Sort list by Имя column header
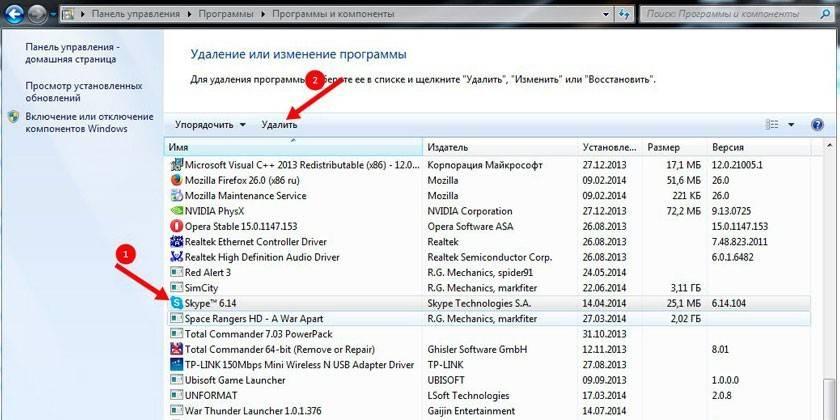Image resolution: width=840 pixels, height=420 pixels. pos(290,147)
